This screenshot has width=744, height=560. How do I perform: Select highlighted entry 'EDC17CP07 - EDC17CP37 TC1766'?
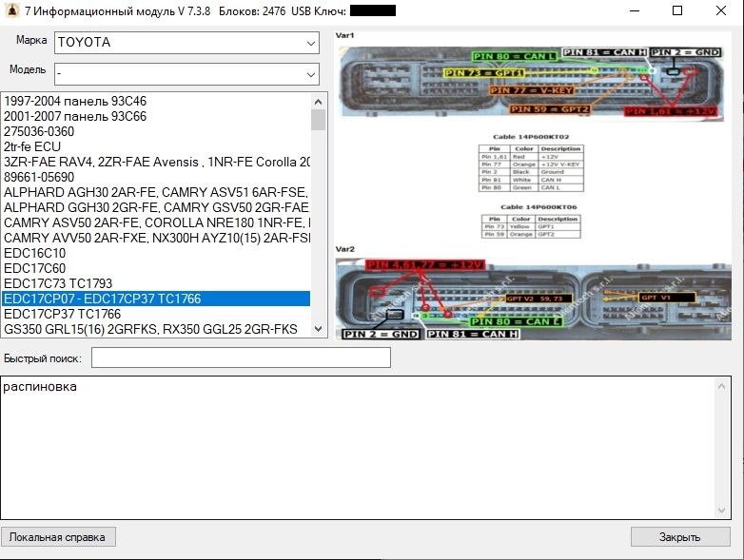[156, 299]
